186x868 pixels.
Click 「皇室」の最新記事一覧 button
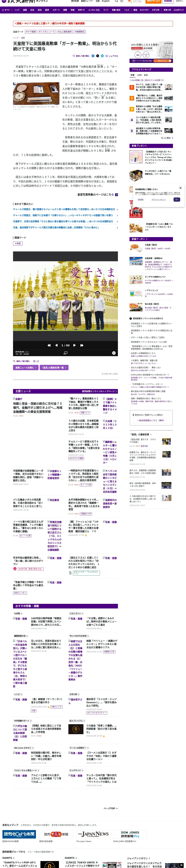pos(54,368)
